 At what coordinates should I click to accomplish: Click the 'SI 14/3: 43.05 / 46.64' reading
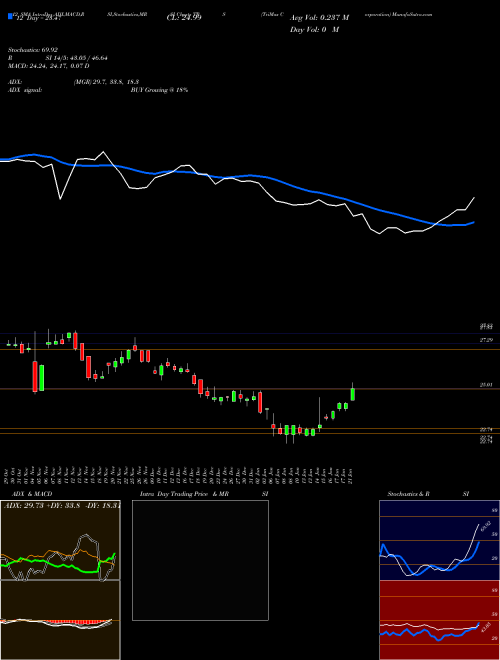pos(77,58)
